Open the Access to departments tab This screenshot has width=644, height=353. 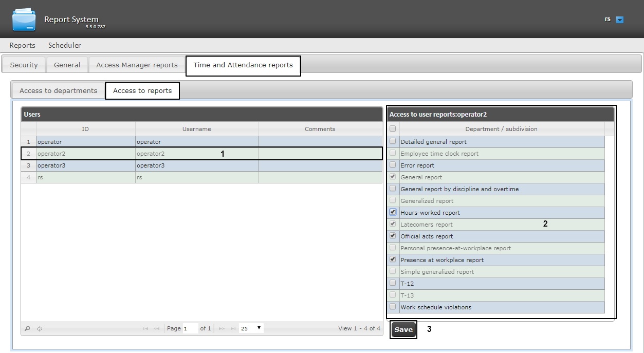(x=58, y=91)
